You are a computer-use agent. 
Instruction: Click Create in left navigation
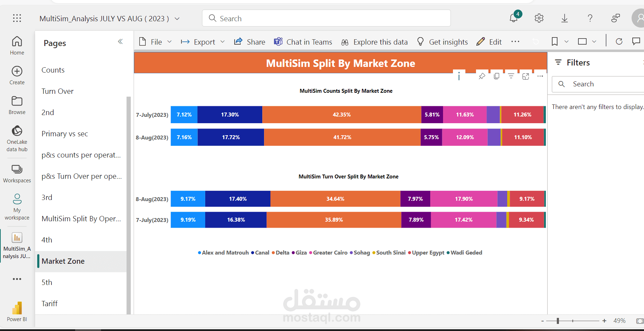(x=17, y=75)
